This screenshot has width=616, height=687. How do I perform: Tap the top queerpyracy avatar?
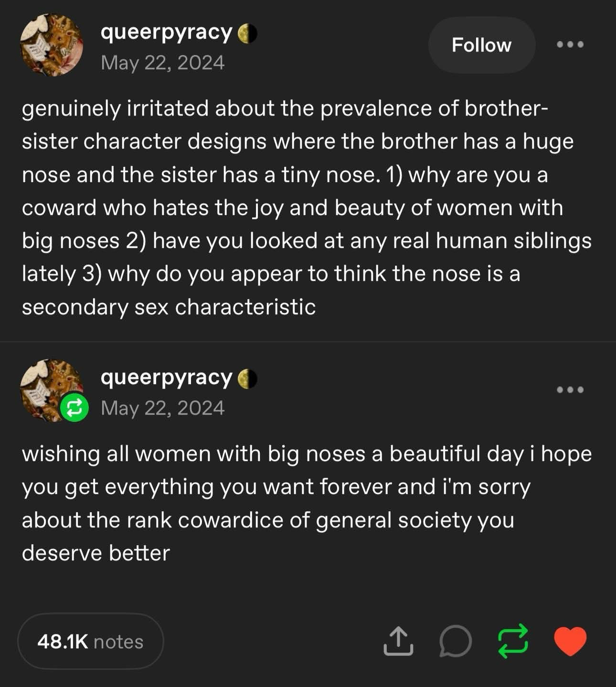pos(52,45)
